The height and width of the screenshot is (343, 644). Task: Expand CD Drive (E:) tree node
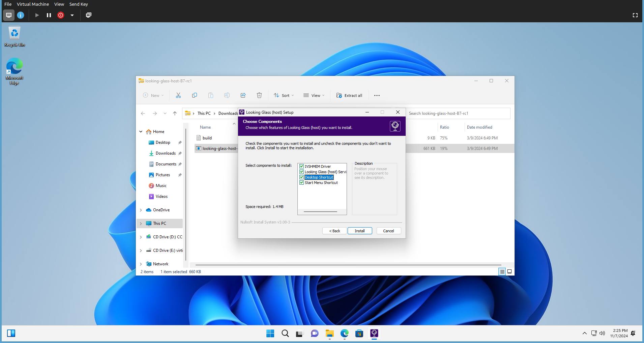pyautogui.click(x=141, y=250)
